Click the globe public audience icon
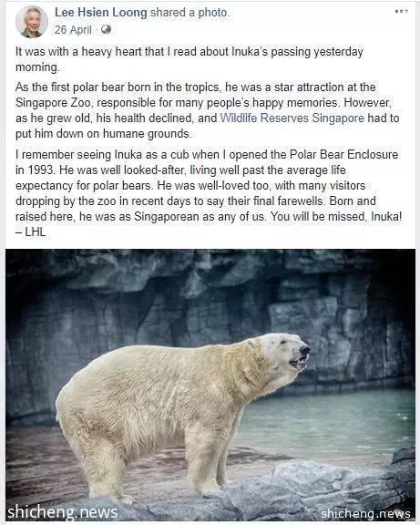The width and height of the screenshot is (420, 525). pyautogui.click(x=106, y=30)
